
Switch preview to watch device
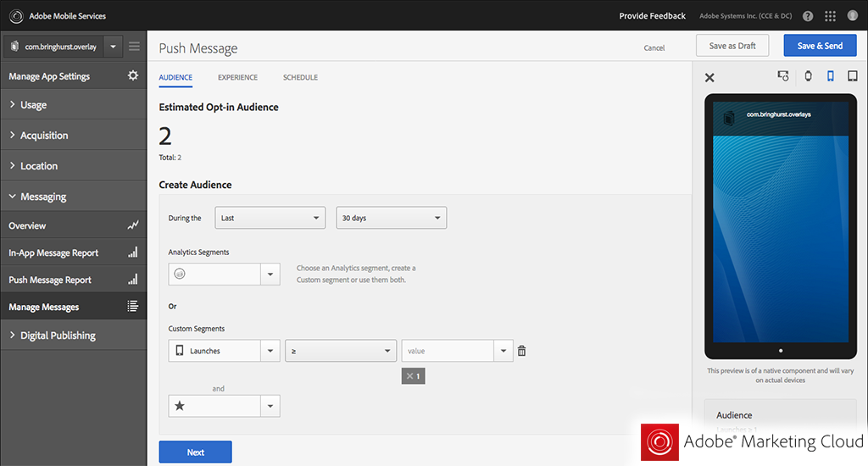point(808,77)
